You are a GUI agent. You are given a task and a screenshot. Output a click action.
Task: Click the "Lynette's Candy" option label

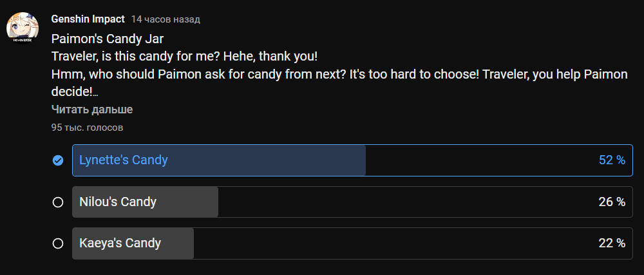click(123, 160)
